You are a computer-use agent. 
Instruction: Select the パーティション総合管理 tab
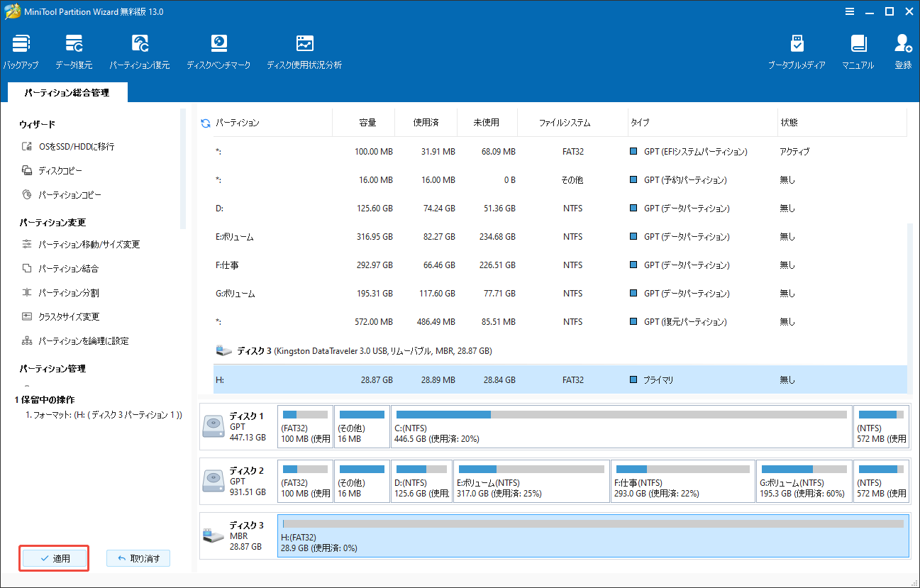point(67,92)
